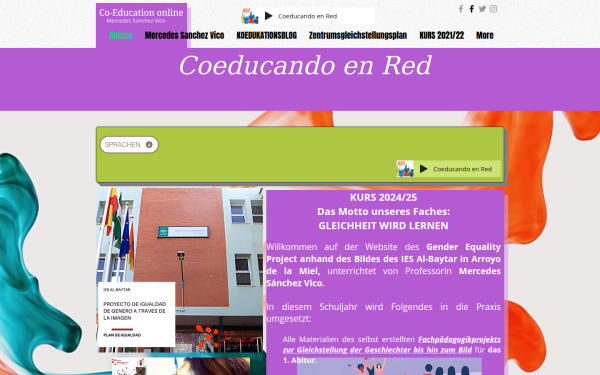Screen dimensions: 600x375
Task: Play Coeducando en Red in green panel
Action: (424, 169)
